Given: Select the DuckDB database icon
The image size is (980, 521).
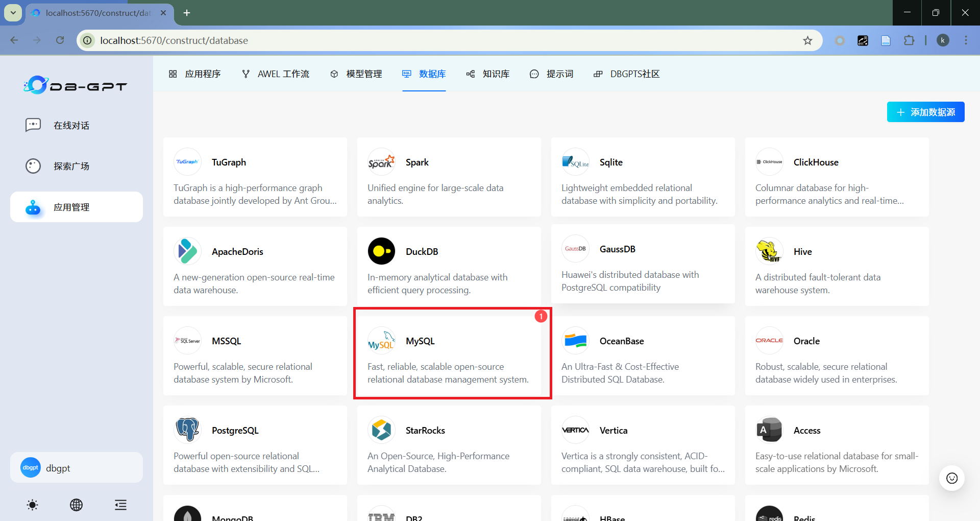Looking at the screenshot, I should 381,251.
